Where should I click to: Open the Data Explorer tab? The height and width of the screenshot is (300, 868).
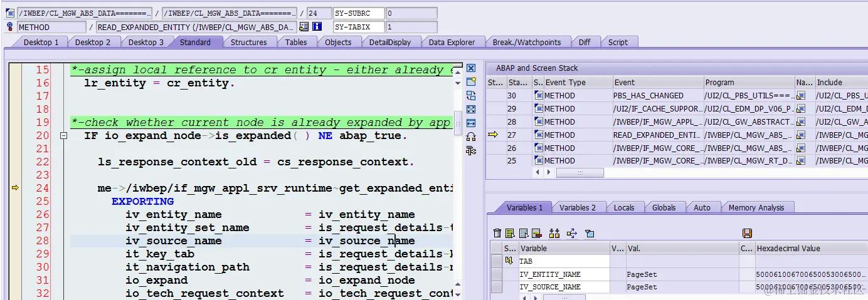[452, 42]
